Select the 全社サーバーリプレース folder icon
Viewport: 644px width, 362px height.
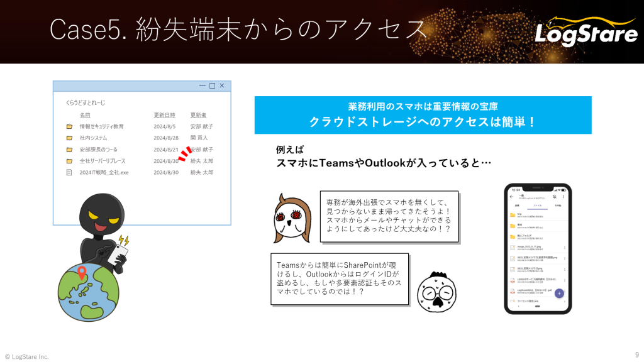tap(69, 162)
